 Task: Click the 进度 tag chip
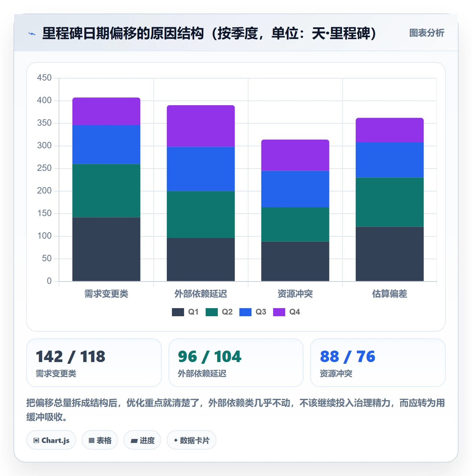click(142, 440)
